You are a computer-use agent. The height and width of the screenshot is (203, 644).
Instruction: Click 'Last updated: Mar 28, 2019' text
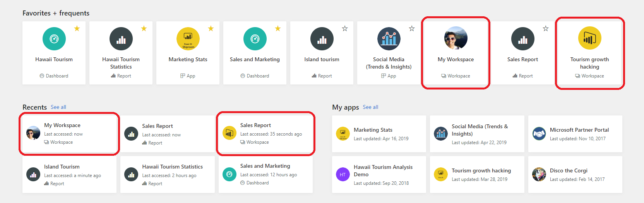click(480, 179)
